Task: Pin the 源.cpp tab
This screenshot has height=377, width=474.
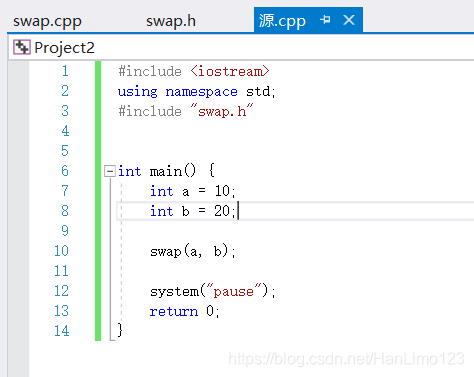Action: (x=325, y=20)
